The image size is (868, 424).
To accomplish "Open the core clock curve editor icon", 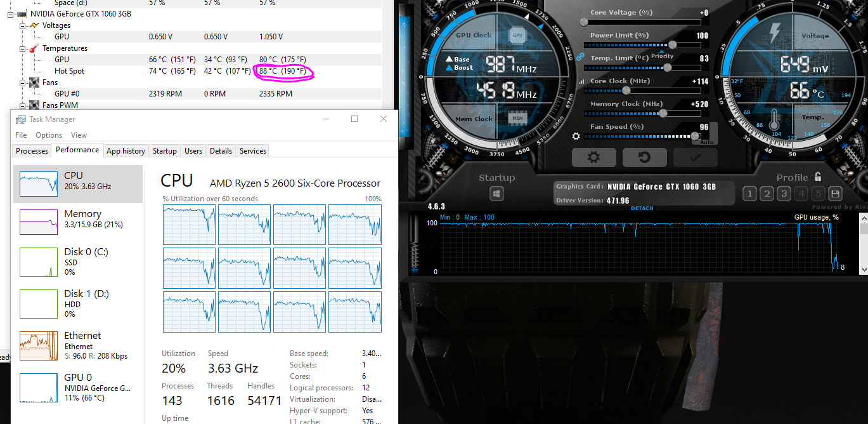I will 581,81.
